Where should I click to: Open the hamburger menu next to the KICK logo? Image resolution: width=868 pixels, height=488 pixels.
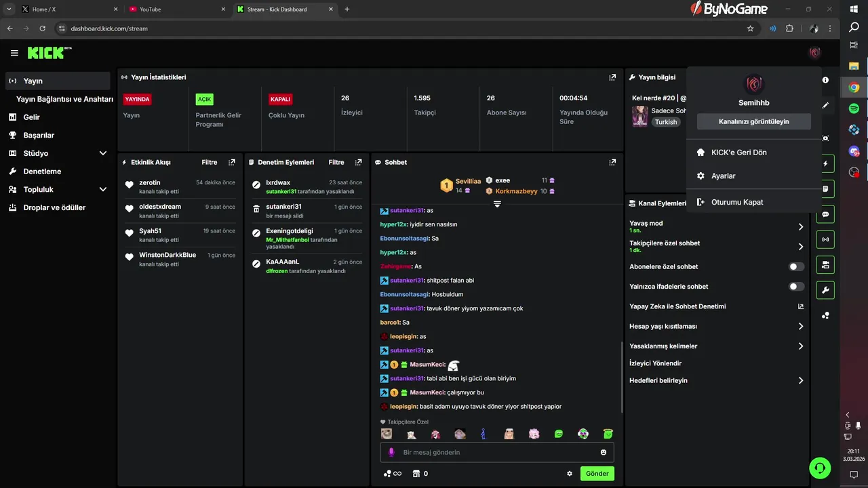click(14, 53)
